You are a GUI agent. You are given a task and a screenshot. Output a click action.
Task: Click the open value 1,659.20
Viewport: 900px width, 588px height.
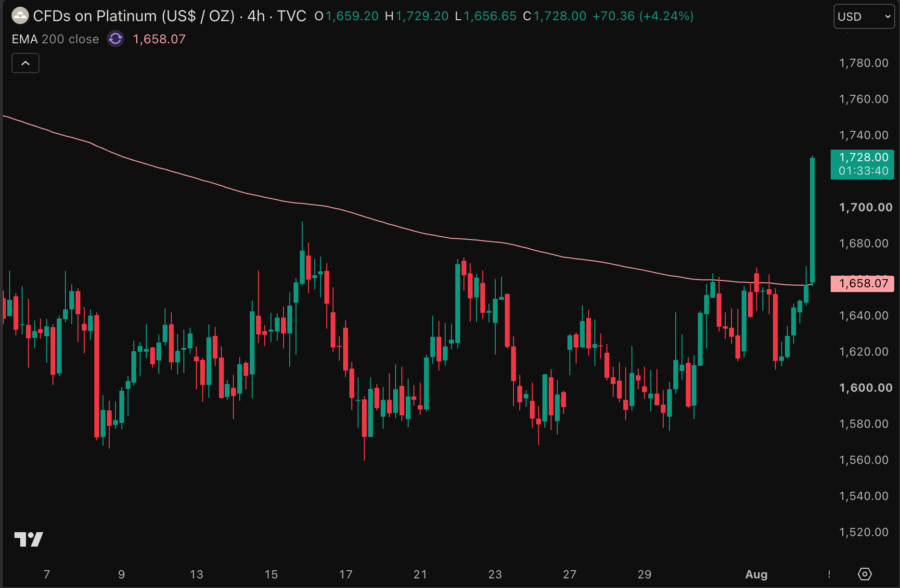pyautogui.click(x=352, y=16)
